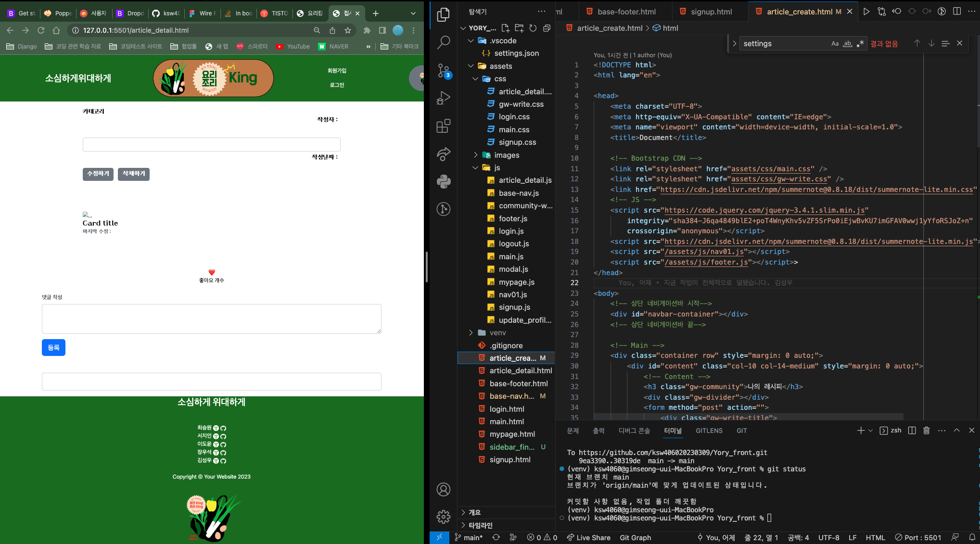Split the terminal panel
This screenshot has height=544, width=980.
[x=912, y=430]
